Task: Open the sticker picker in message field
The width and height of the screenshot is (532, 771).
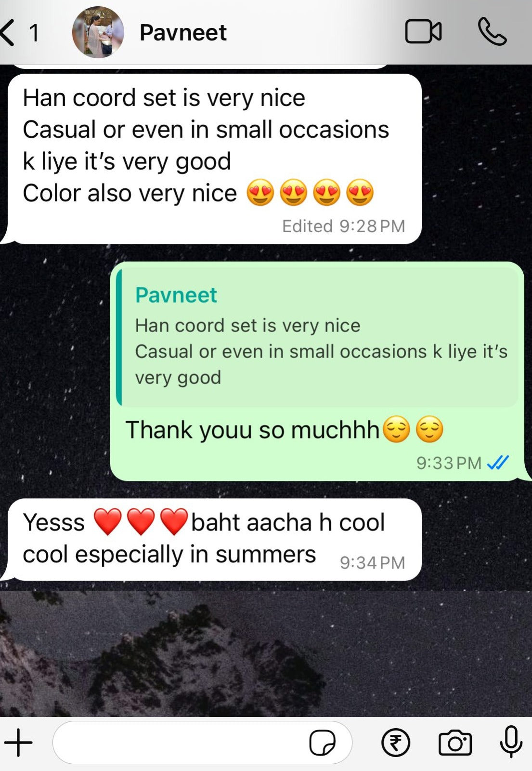Action: (323, 743)
